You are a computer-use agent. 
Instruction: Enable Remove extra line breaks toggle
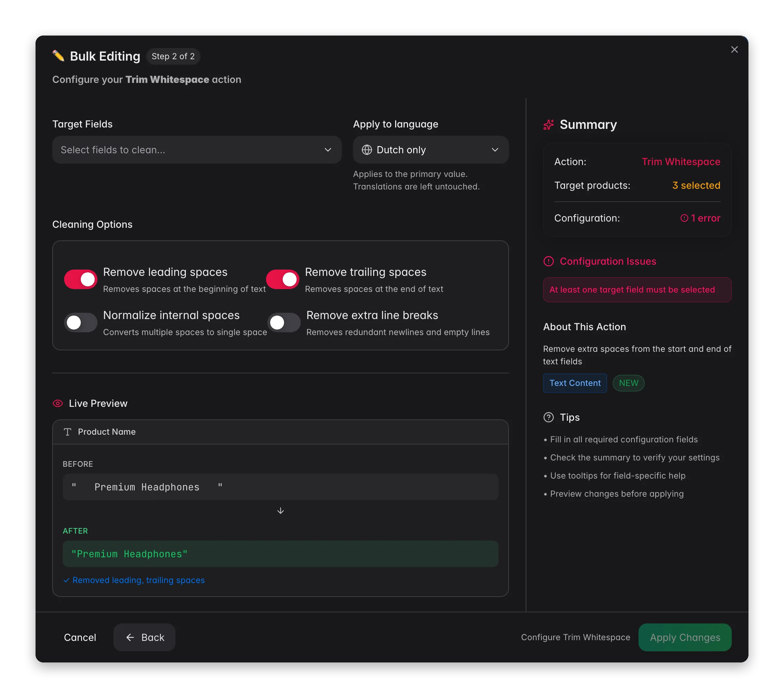click(x=284, y=322)
